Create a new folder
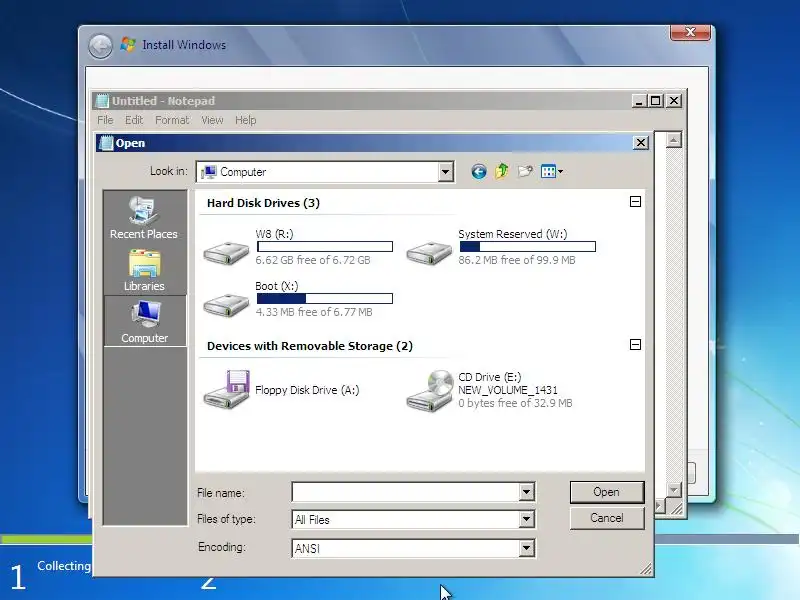Viewport: 800px width, 600px height. [x=525, y=171]
